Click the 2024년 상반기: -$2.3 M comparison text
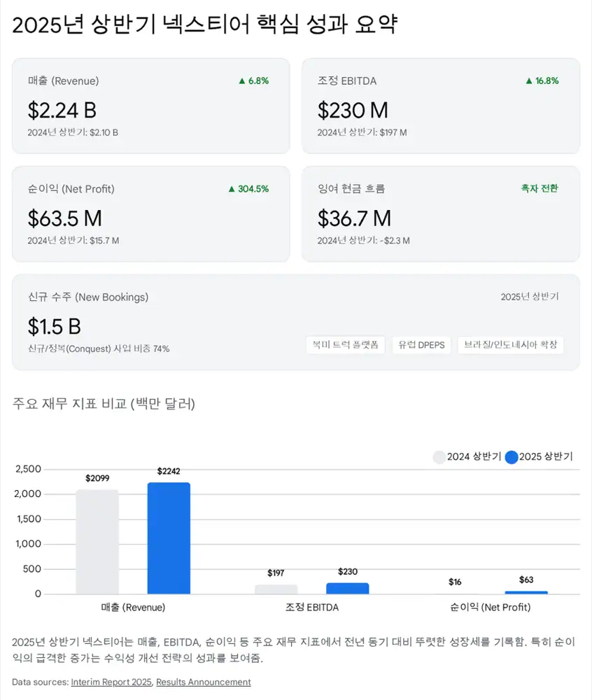This screenshot has height=700, width=592. tap(364, 240)
